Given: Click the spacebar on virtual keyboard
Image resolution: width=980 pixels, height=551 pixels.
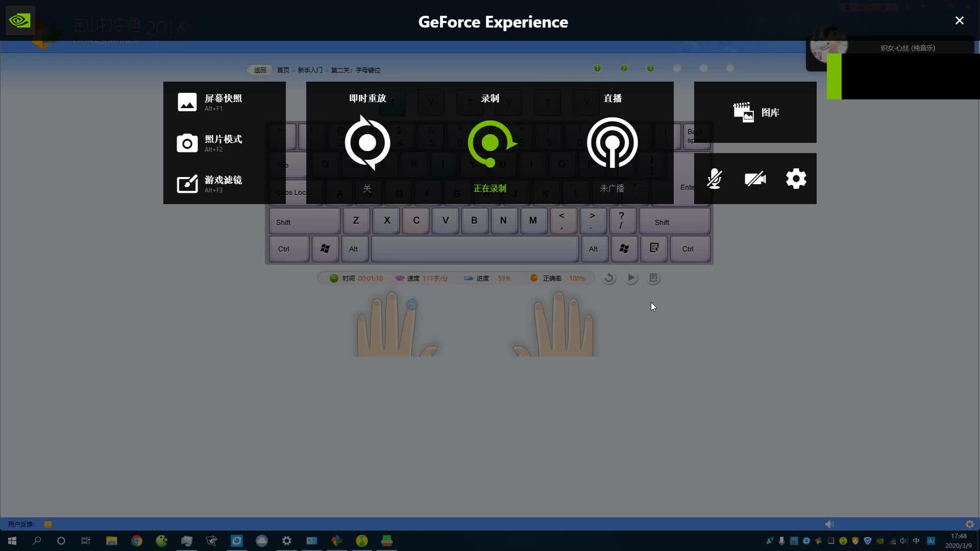Looking at the screenshot, I should click(x=475, y=249).
